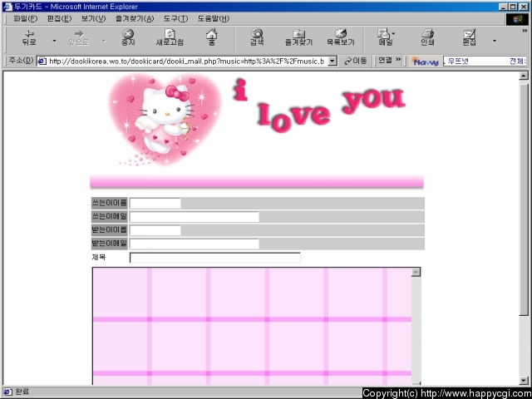Click the page scrollbar up arrow
532x399 pixels.
tap(524, 76)
